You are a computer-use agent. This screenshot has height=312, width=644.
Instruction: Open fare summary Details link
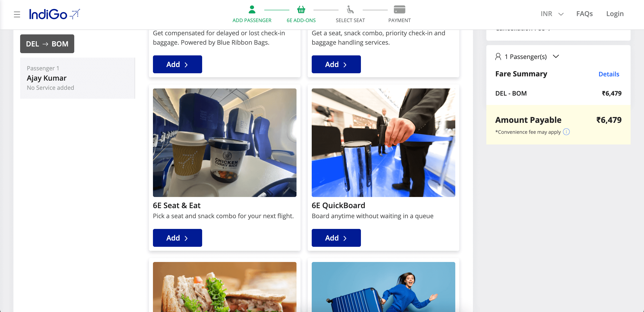tap(608, 74)
